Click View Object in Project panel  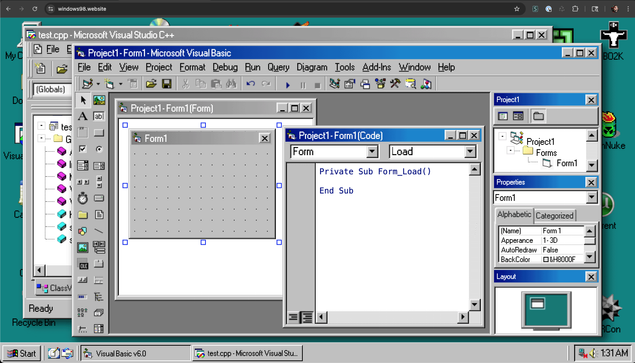518,116
